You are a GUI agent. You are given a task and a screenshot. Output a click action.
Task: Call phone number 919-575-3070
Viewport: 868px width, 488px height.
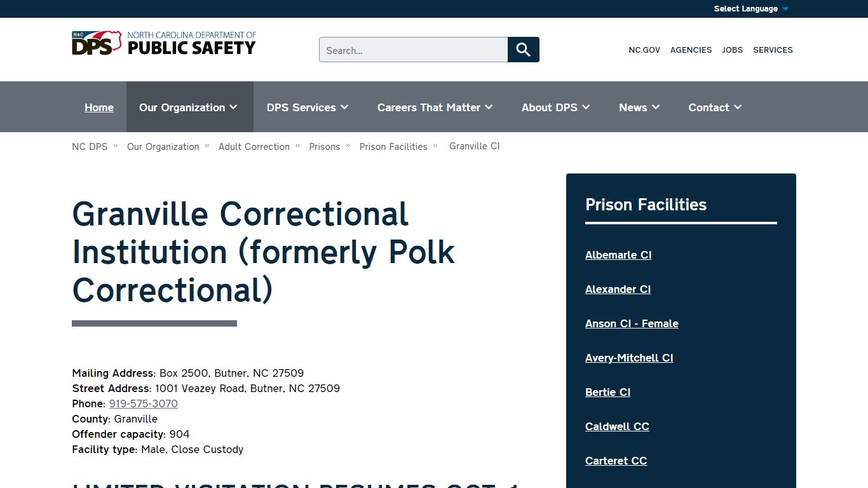tap(144, 403)
